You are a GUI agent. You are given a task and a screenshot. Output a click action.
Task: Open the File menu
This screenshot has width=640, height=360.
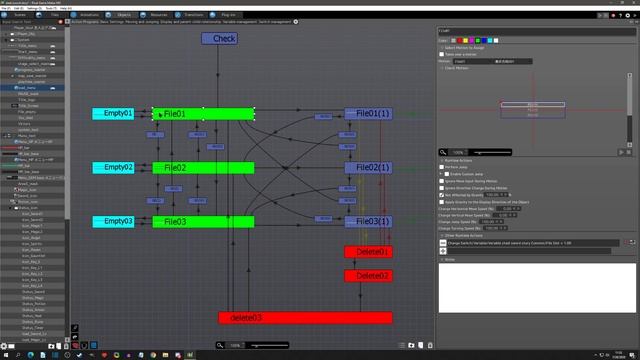(6, 8)
